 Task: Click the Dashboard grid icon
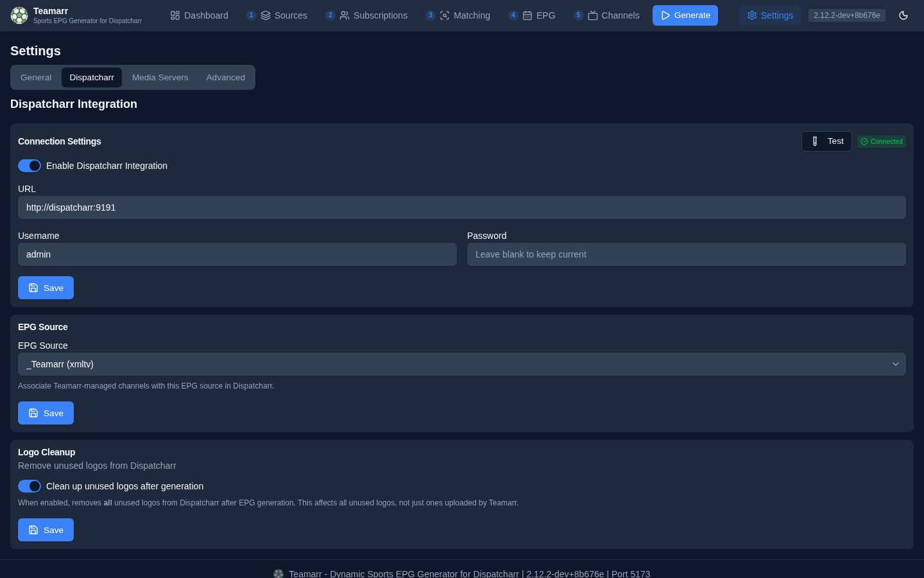coord(175,15)
